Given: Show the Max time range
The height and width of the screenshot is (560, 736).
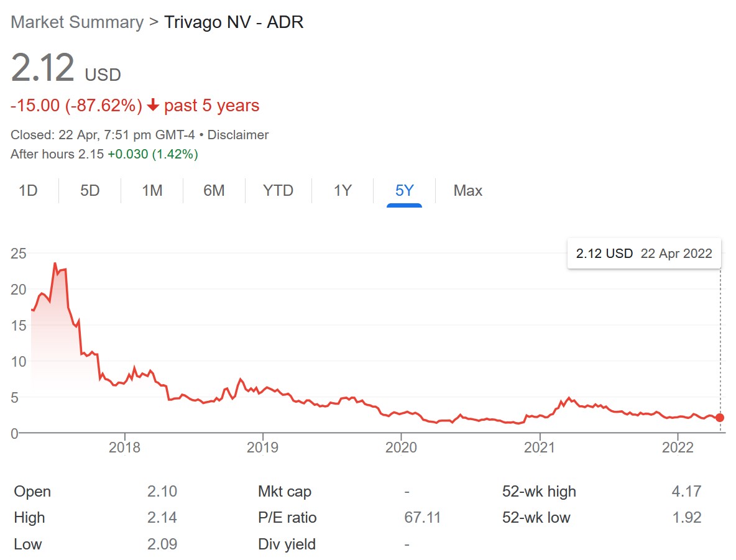Looking at the screenshot, I should coord(468,190).
